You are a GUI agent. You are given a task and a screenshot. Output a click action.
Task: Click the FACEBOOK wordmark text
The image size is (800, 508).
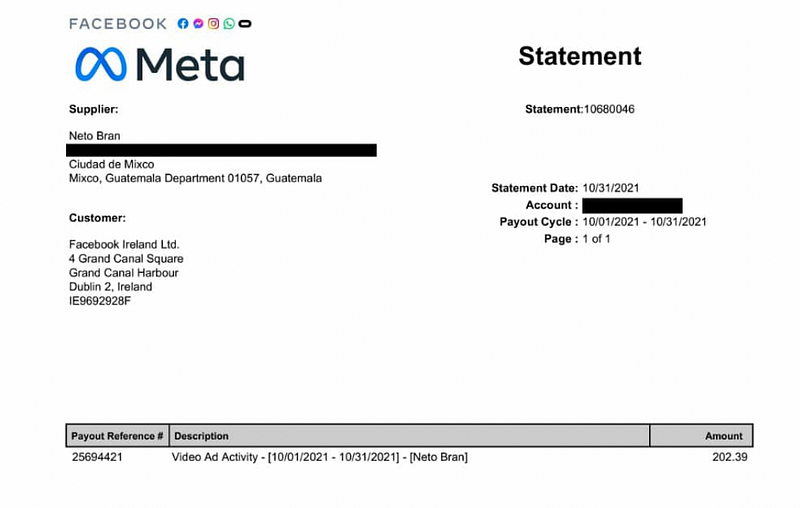pyautogui.click(x=118, y=23)
